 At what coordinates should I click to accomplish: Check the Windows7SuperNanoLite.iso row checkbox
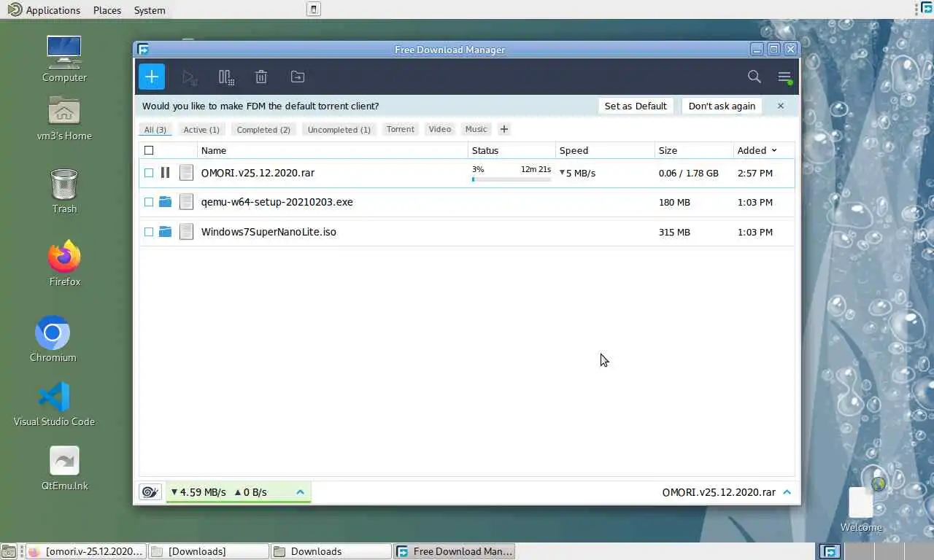(x=149, y=232)
